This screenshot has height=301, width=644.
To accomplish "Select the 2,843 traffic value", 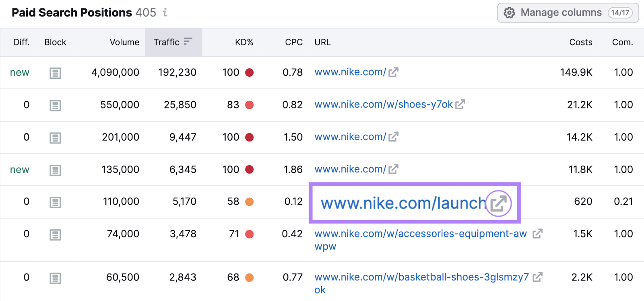I will click(x=183, y=277).
